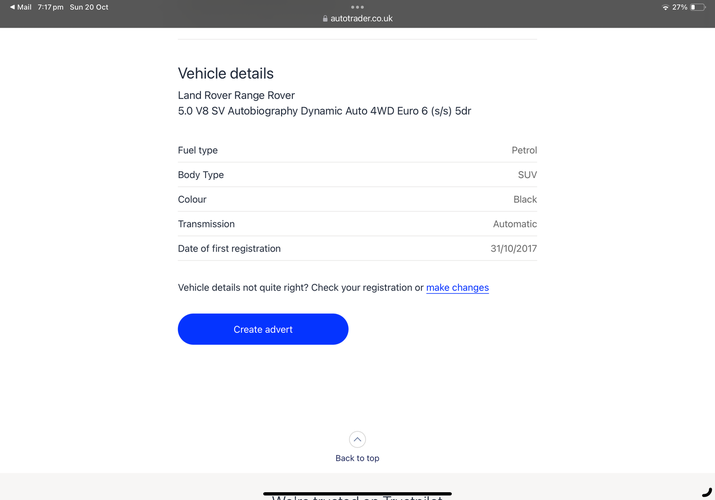The image size is (715, 500).
Task: Tap the 27% battery percentage
Action: pos(679,7)
